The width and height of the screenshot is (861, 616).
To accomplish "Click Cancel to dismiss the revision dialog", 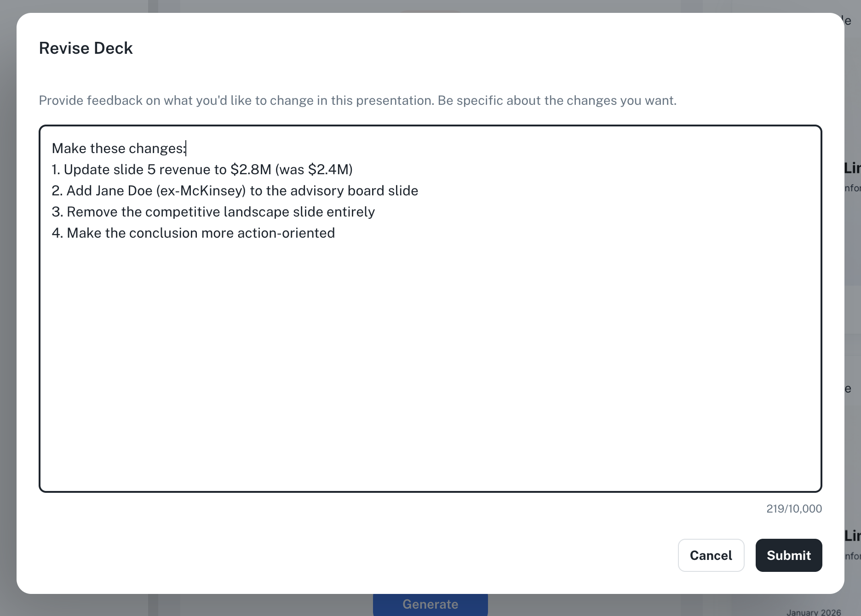I will tap(711, 555).
